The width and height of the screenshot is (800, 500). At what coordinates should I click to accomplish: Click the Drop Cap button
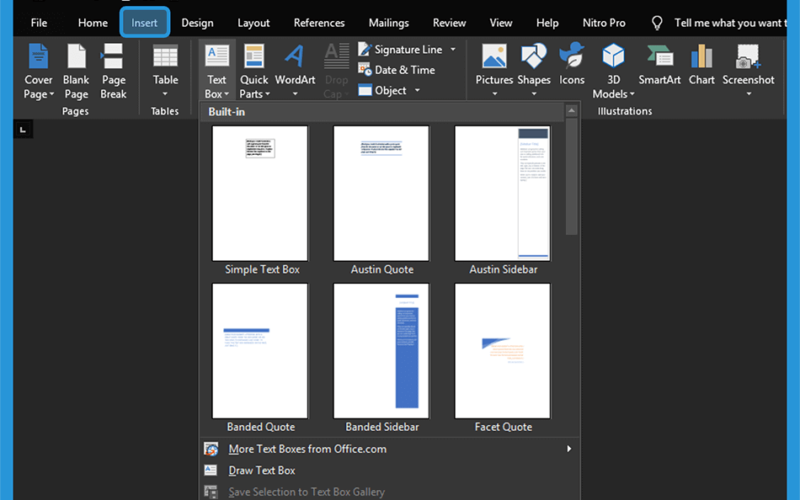336,71
